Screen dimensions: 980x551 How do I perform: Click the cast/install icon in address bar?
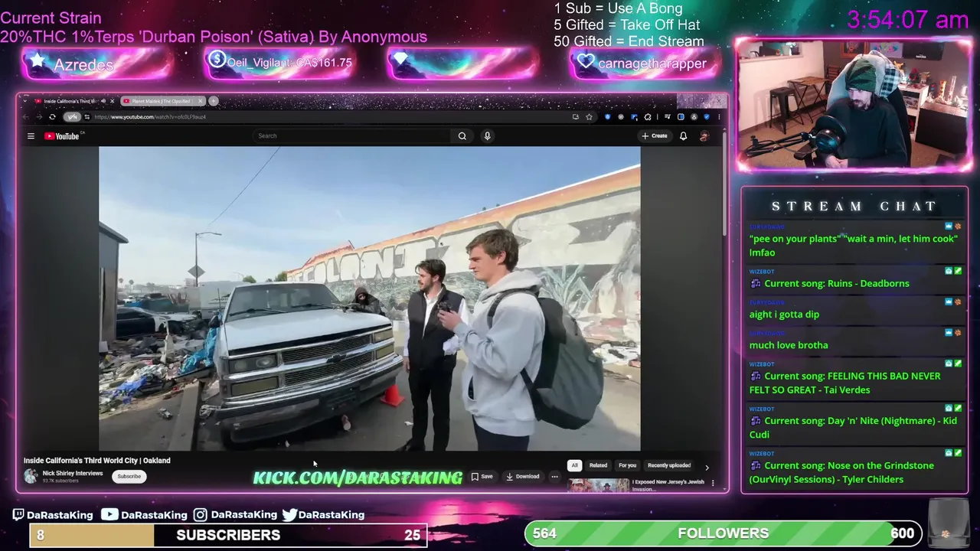tap(575, 117)
